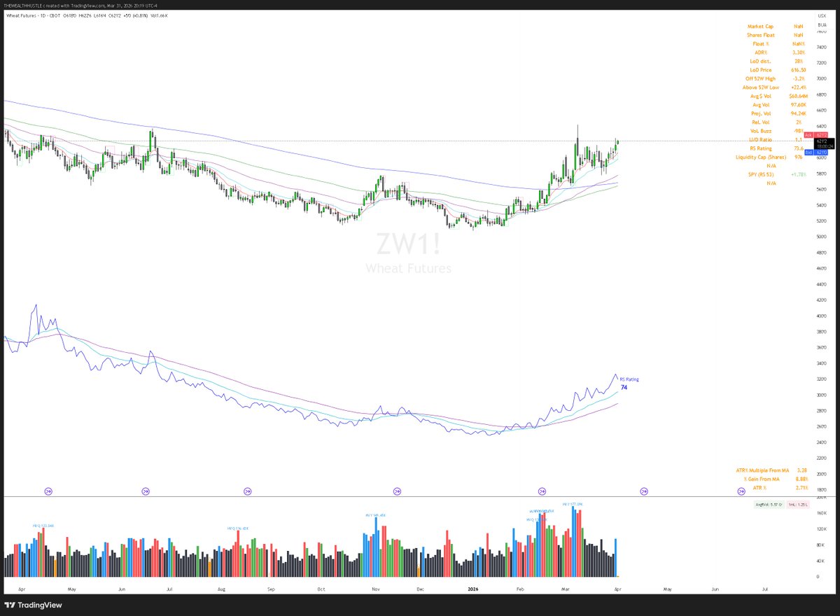840x616 pixels.
Task: Click the green +1.78% SPY value
Action: 799,174
